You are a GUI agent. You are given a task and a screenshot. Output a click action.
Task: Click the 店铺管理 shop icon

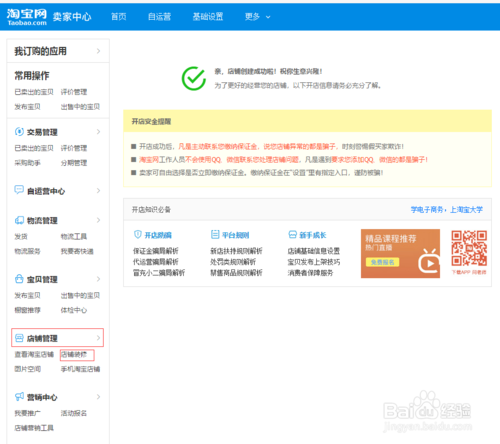(19, 338)
